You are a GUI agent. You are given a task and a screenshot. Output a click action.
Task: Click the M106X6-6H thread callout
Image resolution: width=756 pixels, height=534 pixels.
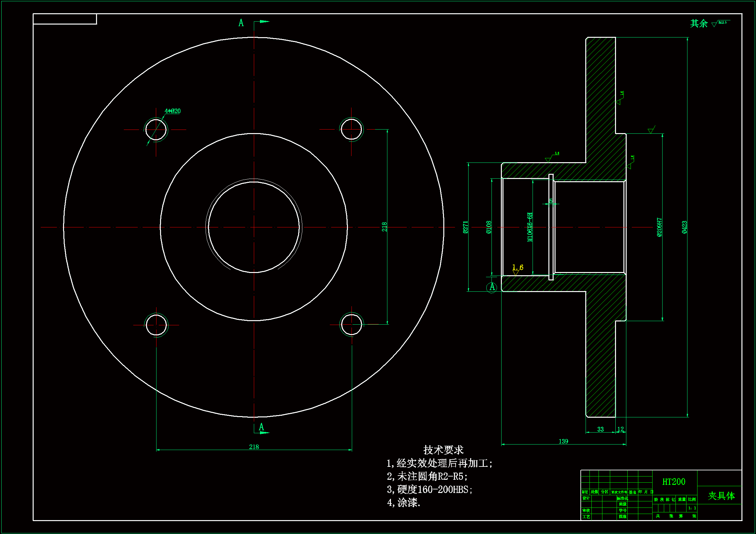(530, 227)
